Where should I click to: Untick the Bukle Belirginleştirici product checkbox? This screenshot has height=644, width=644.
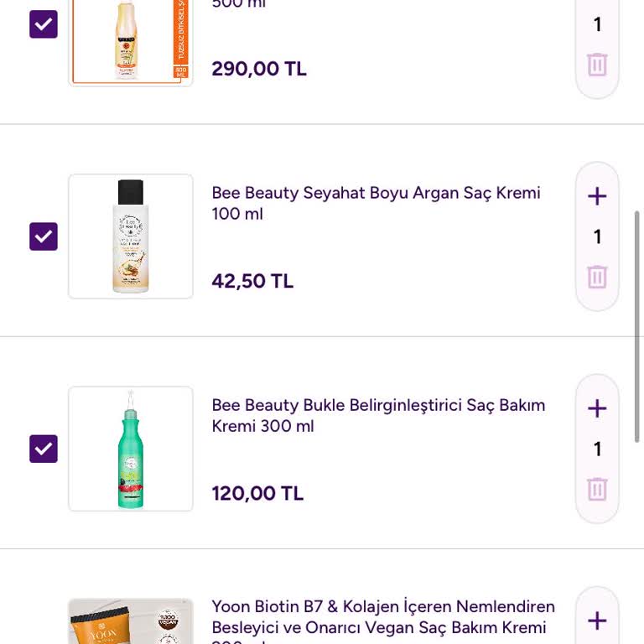[44, 449]
